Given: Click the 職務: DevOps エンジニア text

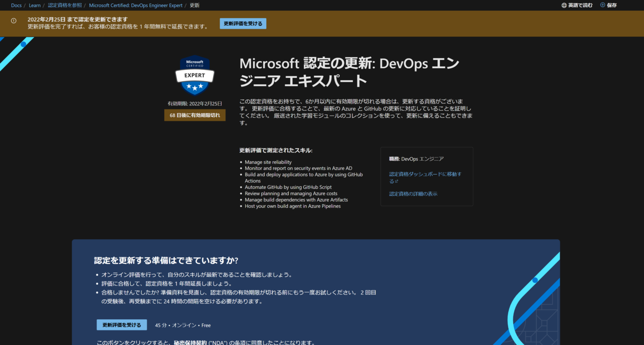Looking at the screenshot, I should [x=416, y=159].
